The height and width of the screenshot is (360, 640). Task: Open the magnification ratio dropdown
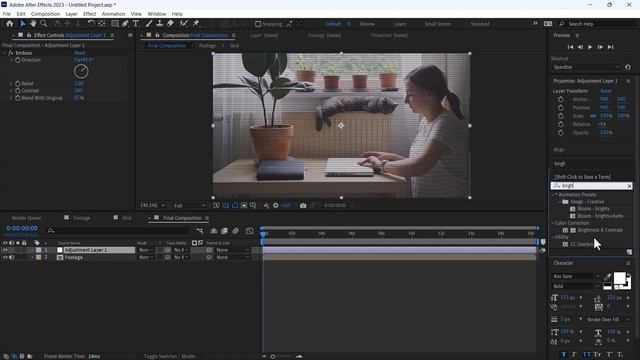153,205
